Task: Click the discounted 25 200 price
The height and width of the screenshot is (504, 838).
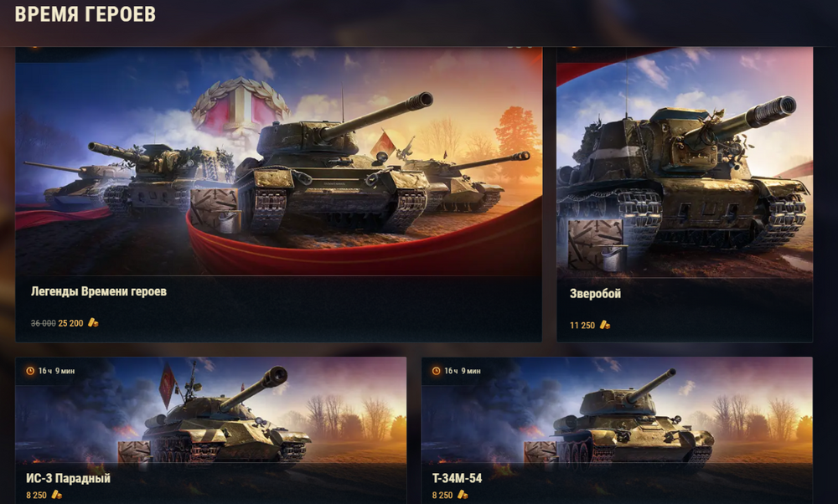Action: [x=70, y=323]
